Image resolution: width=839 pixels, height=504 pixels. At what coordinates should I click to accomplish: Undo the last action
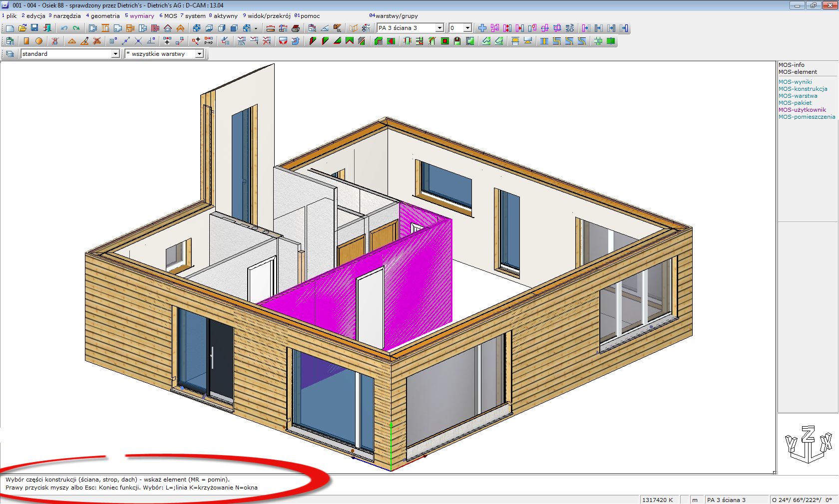point(64,28)
